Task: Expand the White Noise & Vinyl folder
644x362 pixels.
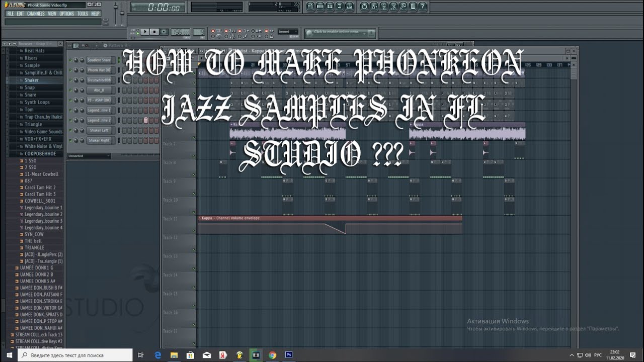Action: [43, 146]
